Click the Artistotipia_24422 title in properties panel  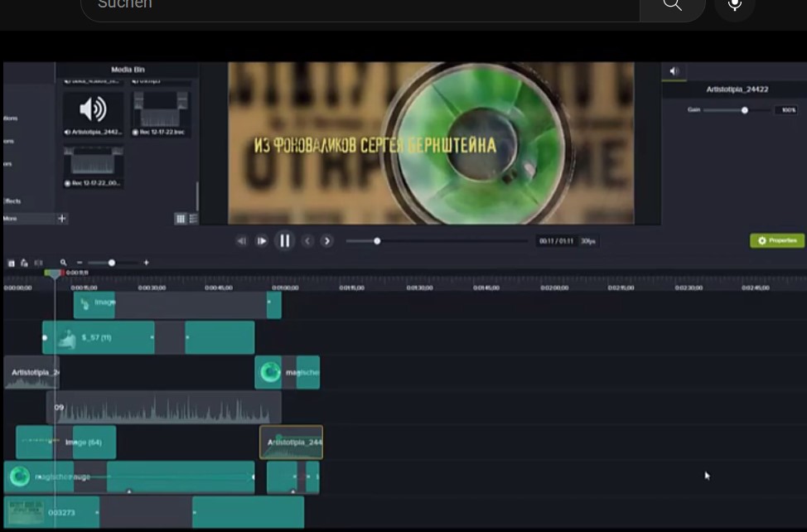pyautogui.click(x=737, y=89)
